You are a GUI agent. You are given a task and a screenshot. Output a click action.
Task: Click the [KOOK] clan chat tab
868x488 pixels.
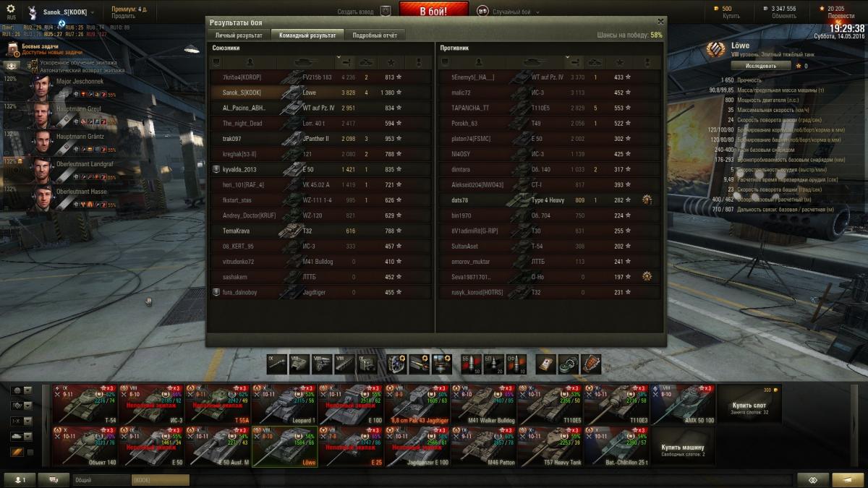point(160,479)
